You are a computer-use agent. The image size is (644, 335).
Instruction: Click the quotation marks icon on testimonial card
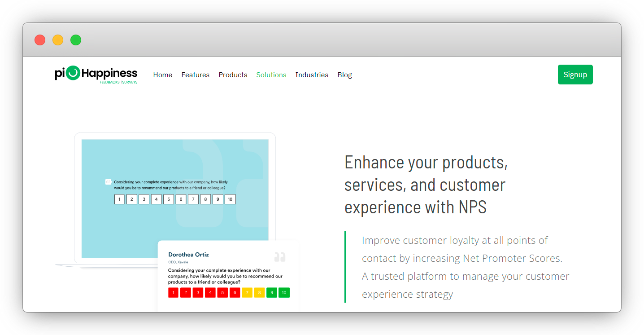tap(279, 256)
